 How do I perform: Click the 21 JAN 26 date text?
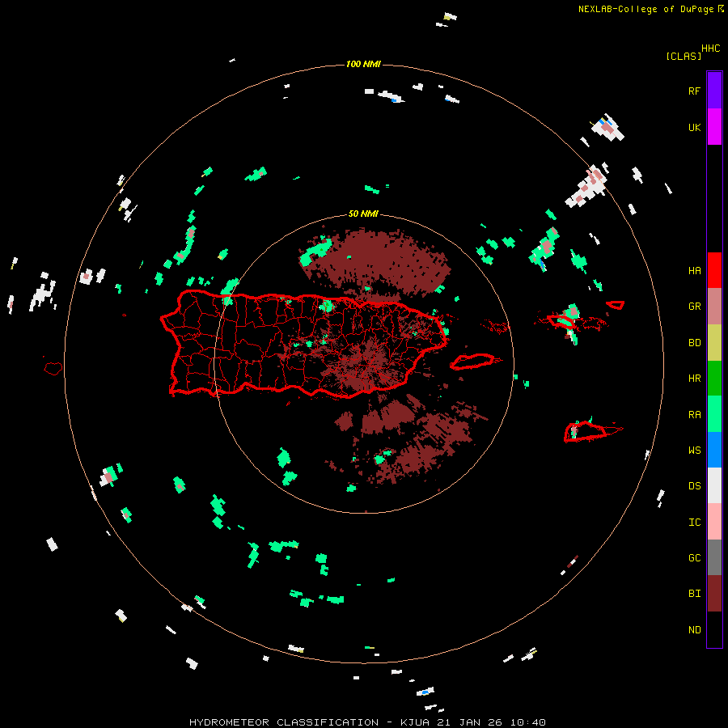coord(472,722)
